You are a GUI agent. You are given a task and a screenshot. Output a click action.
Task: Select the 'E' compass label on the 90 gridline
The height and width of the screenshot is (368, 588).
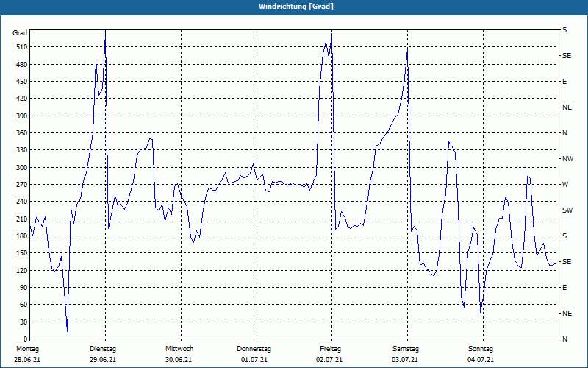pos(564,288)
